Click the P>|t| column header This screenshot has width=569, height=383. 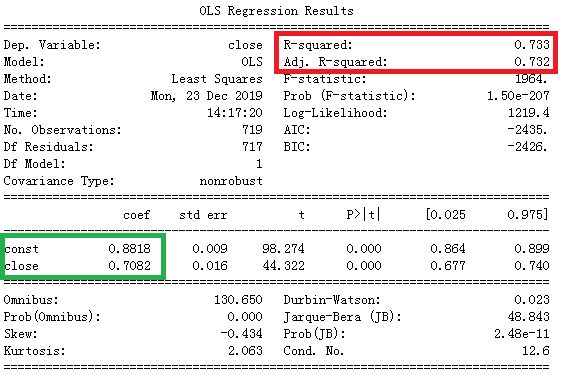click(x=363, y=215)
